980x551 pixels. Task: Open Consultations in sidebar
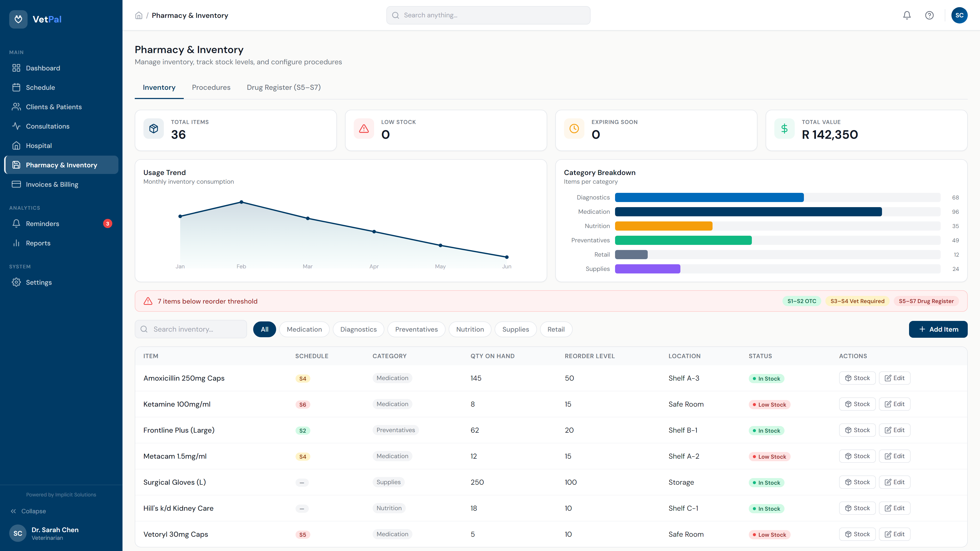[x=47, y=126]
